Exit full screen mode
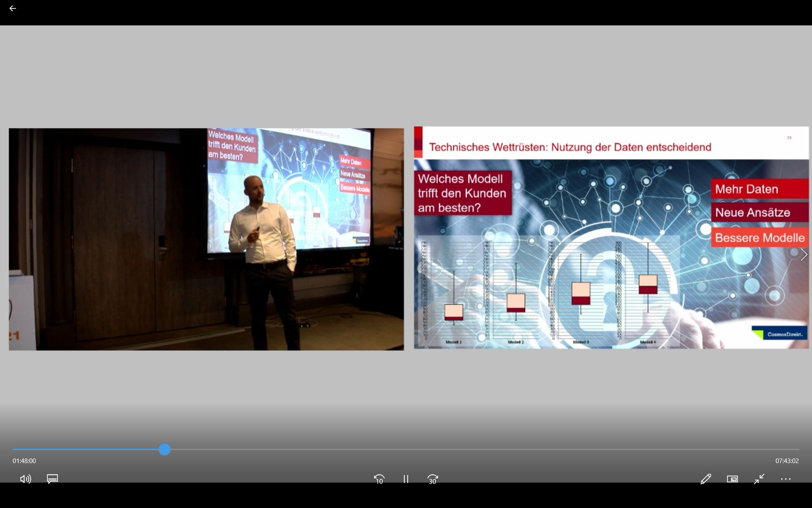This screenshot has height=508, width=812. coord(759,479)
